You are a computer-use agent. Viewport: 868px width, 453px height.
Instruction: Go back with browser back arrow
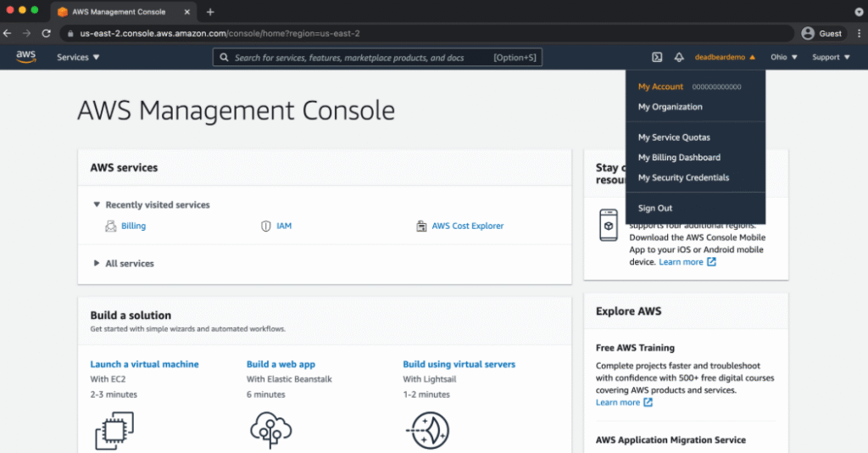tap(7, 33)
